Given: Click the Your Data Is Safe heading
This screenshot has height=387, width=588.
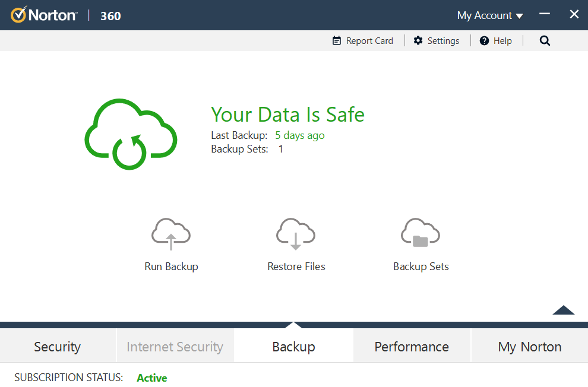Looking at the screenshot, I should coord(287,115).
